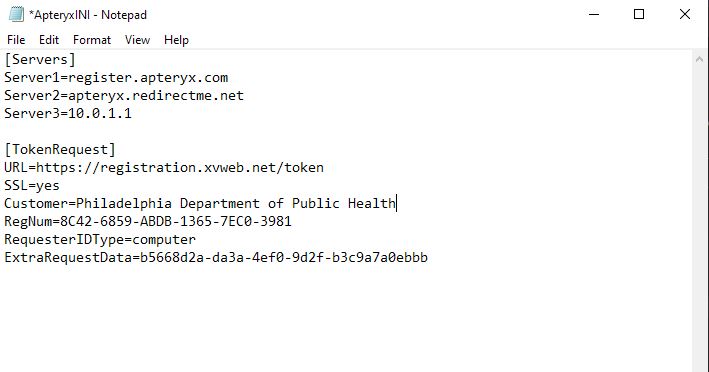Close the ApteryxINI Notepad window
Screen dimensions: 709x372
685,14
